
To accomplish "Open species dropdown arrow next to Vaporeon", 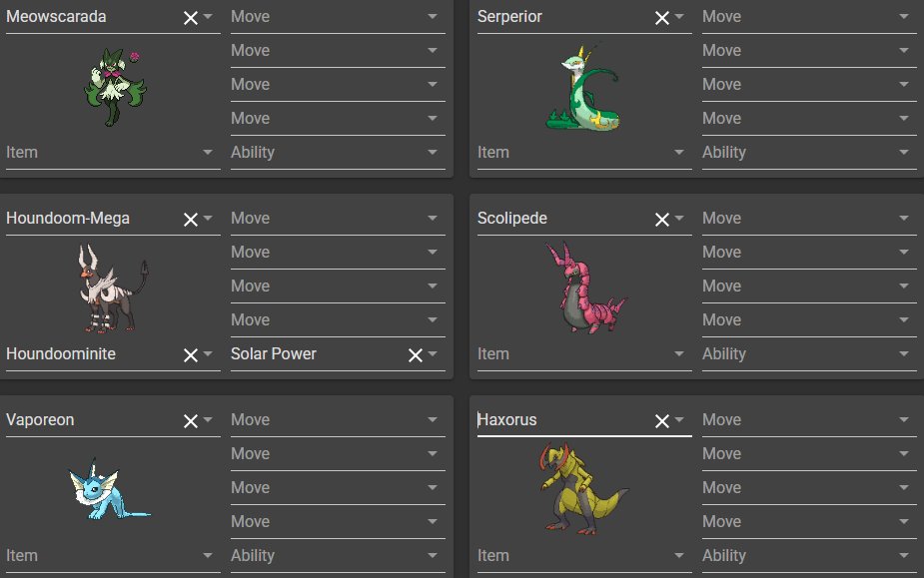I will (208, 419).
